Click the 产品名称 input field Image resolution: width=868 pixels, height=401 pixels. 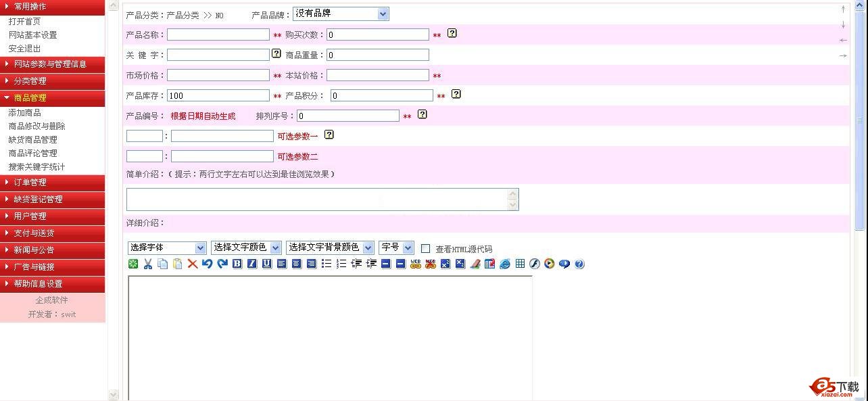pyautogui.click(x=218, y=34)
